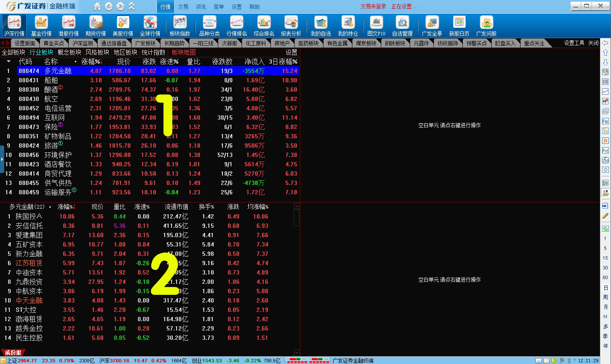Open the 全球行情 global quotes icon
The width and height of the screenshot is (611, 364).
pos(150,26)
